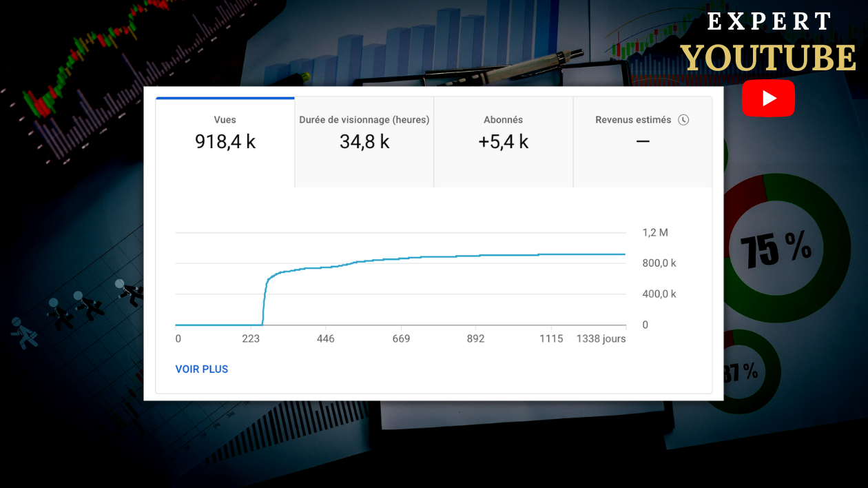
Task: Open the Durée de visionnage (heures) tab
Action: click(x=364, y=142)
